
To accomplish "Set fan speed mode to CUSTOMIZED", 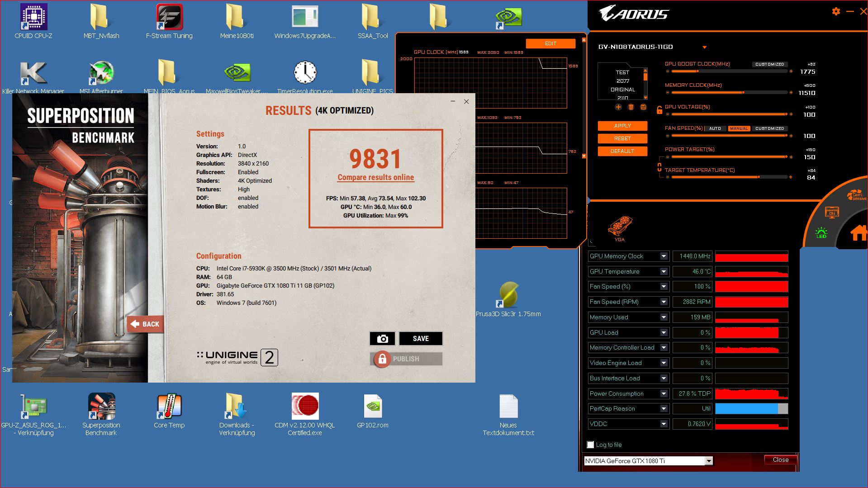I will tap(769, 128).
